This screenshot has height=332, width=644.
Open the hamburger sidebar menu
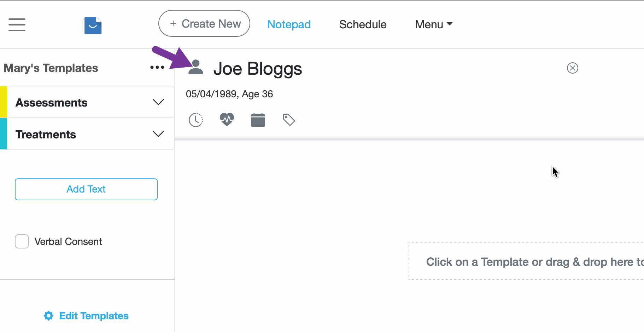pos(17,25)
